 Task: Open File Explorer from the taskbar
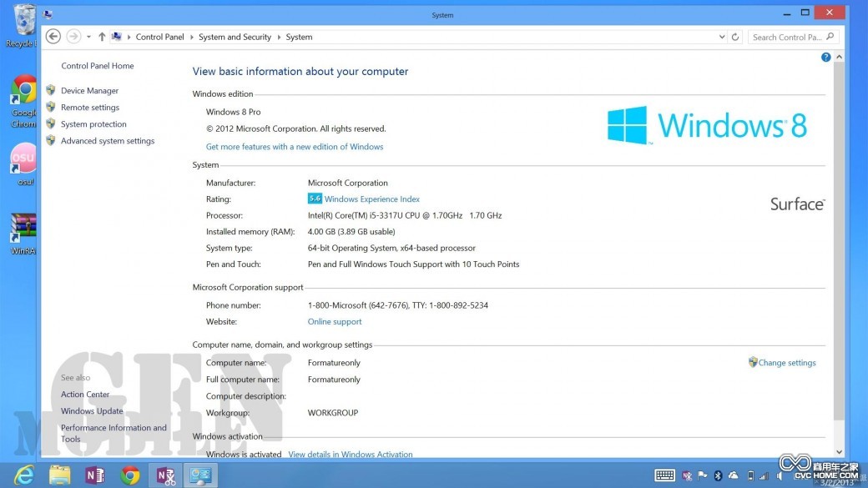(x=59, y=475)
